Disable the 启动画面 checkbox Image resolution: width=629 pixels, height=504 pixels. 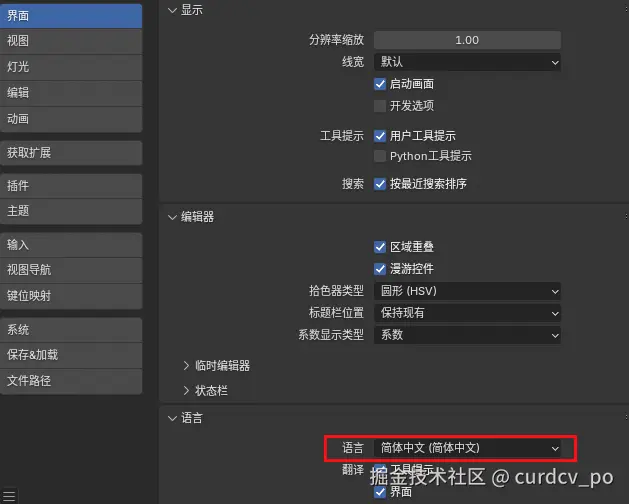(x=379, y=84)
